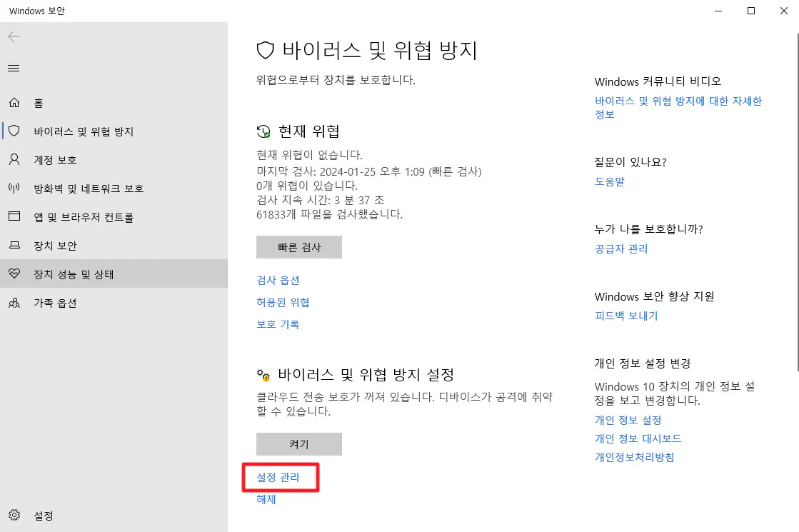Click the person icon for account protection

pyautogui.click(x=14, y=159)
